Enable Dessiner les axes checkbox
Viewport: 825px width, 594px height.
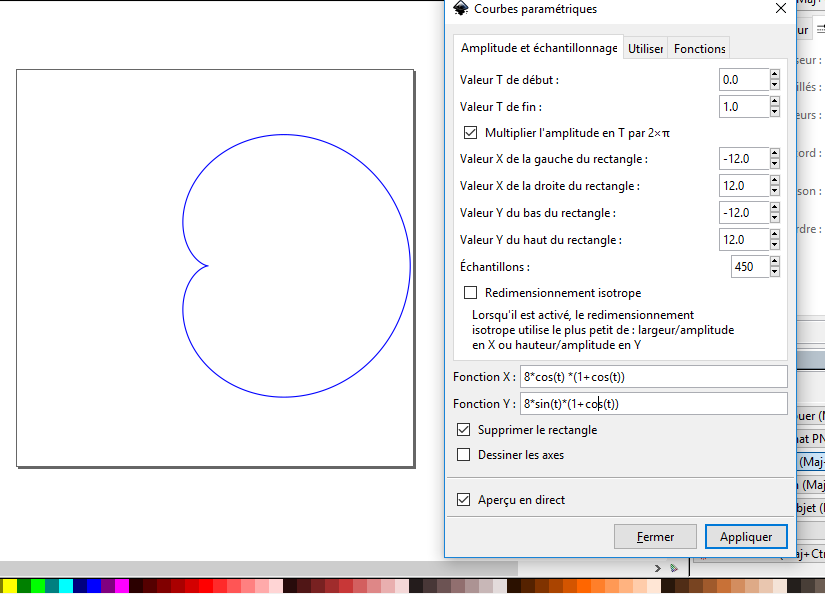point(464,455)
